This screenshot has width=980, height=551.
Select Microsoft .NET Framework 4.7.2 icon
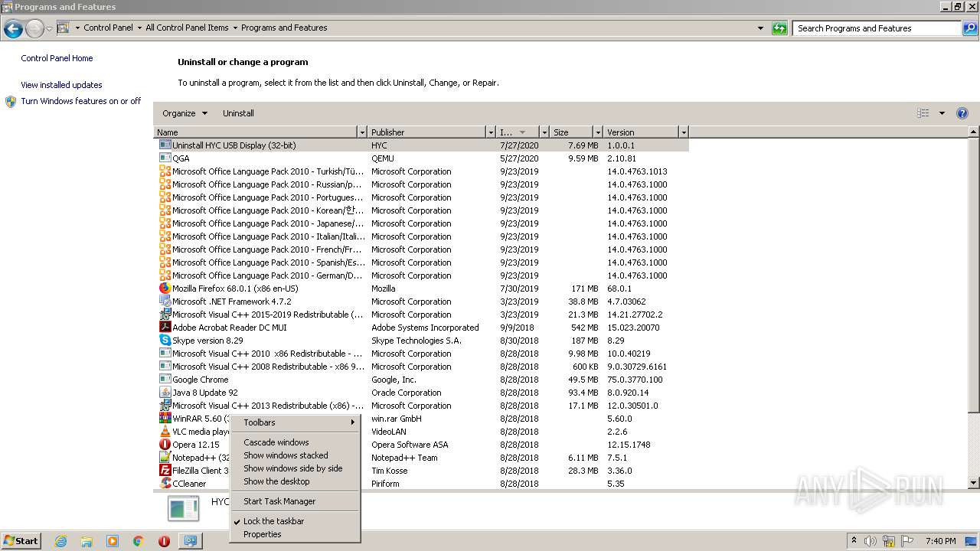coord(165,302)
